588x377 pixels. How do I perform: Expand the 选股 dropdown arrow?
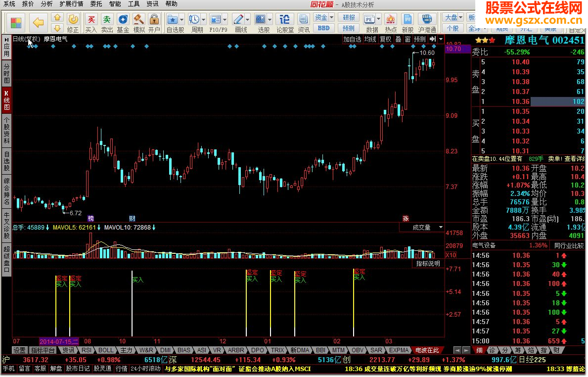[270, 19]
